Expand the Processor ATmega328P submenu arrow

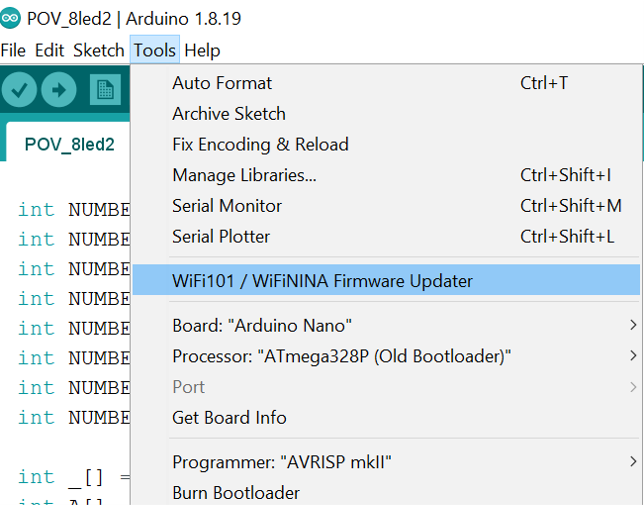tap(632, 356)
